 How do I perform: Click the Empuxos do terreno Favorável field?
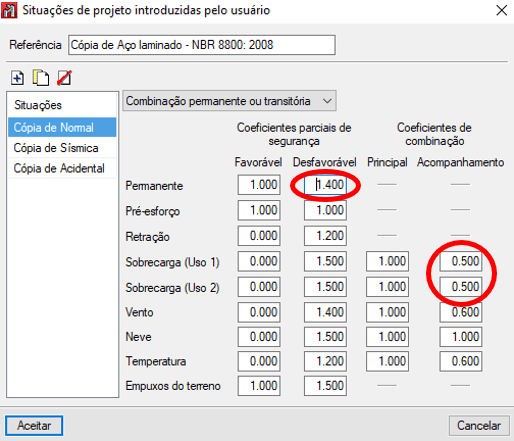click(259, 386)
